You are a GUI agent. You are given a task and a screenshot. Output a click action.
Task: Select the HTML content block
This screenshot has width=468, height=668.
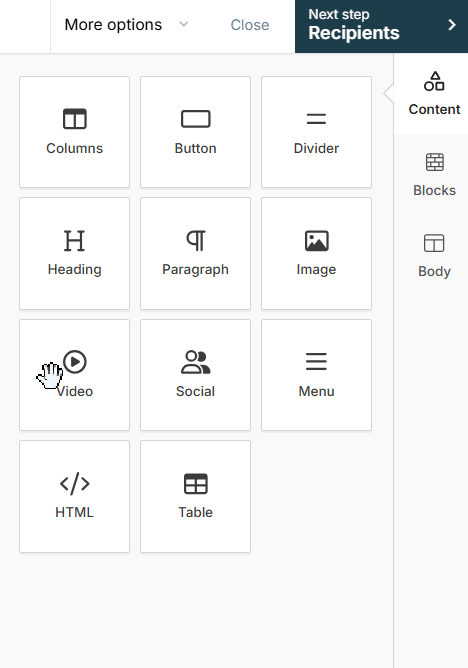tap(75, 496)
